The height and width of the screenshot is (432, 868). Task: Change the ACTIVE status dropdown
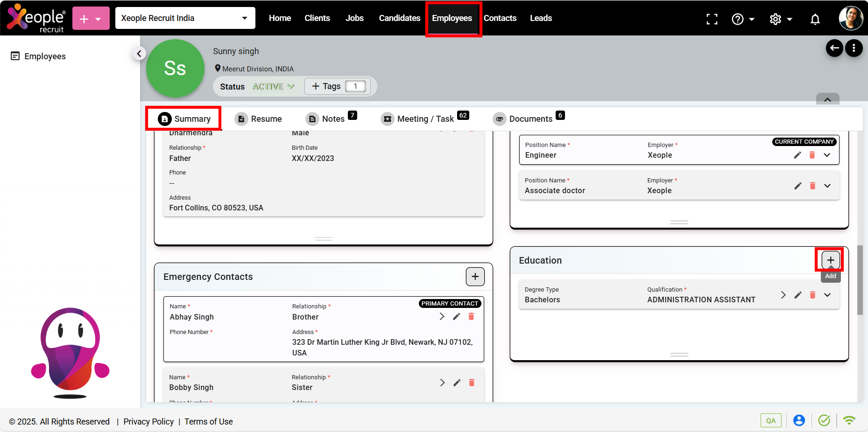coord(274,87)
